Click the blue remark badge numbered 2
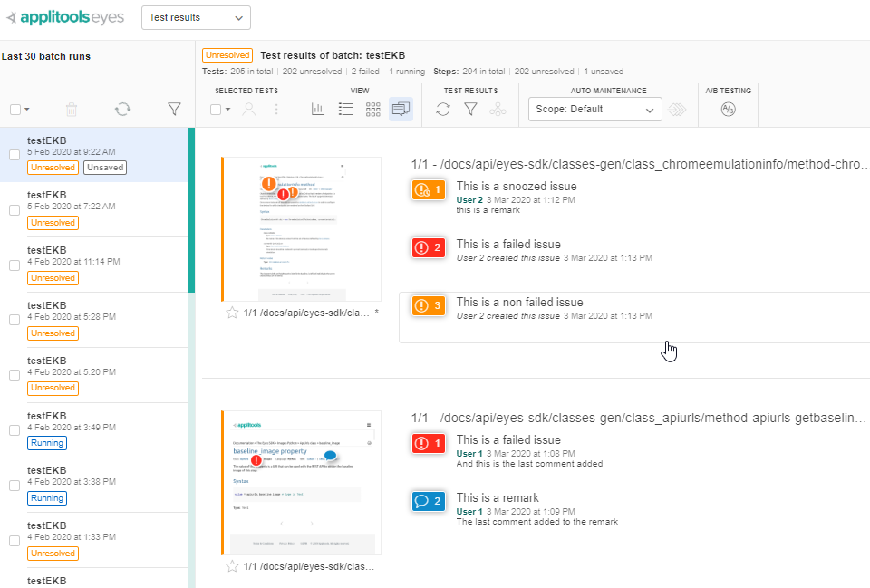This screenshot has width=870, height=588. click(427, 501)
